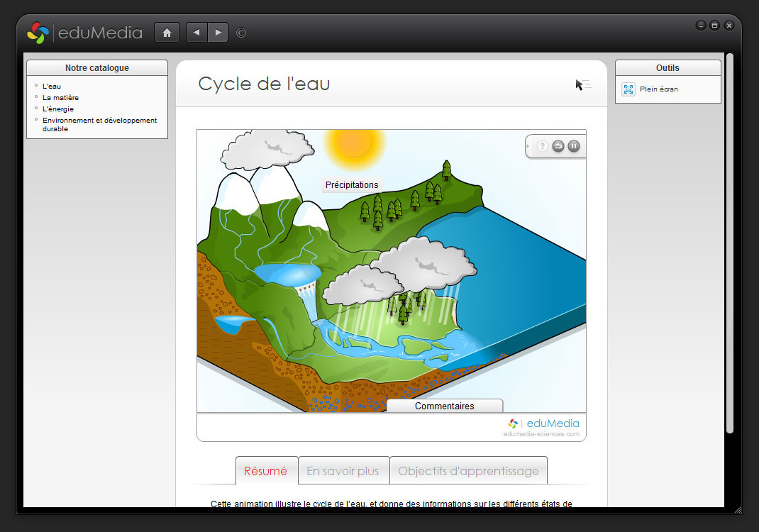The height and width of the screenshot is (532, 759).
Task: Select the Résumé tab
Action: (266, 471)
